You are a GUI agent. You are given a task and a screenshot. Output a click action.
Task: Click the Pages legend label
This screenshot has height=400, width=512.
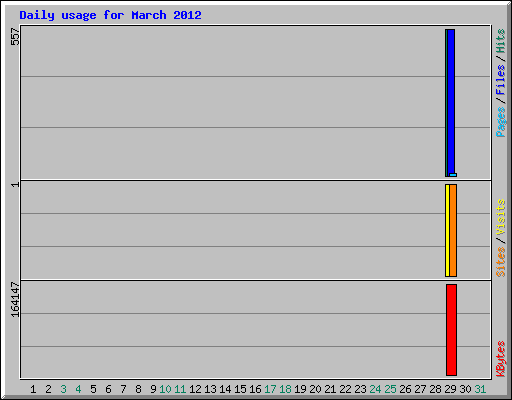500,122
